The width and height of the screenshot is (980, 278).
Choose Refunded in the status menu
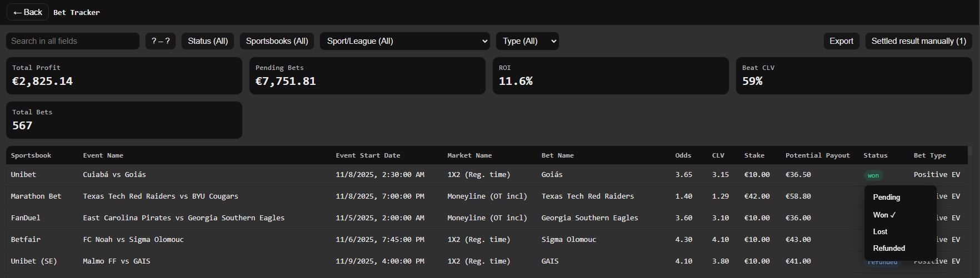click(889, 248)
